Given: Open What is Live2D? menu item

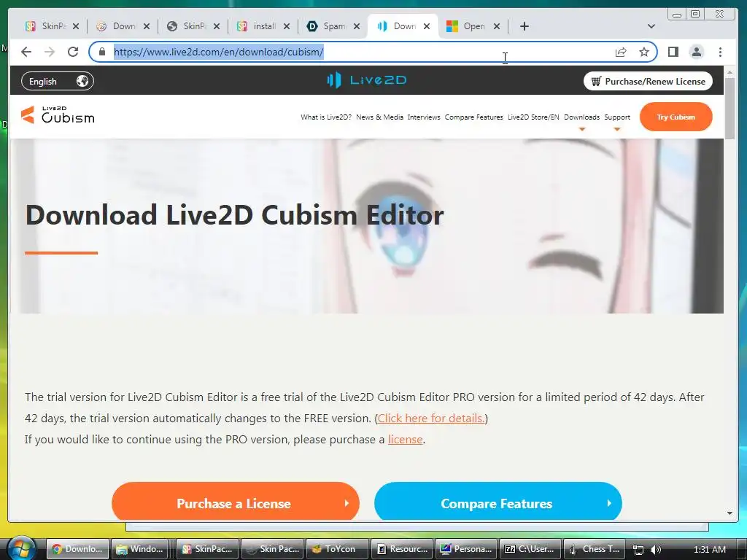Looking at the screenshot, I should 326,117.
